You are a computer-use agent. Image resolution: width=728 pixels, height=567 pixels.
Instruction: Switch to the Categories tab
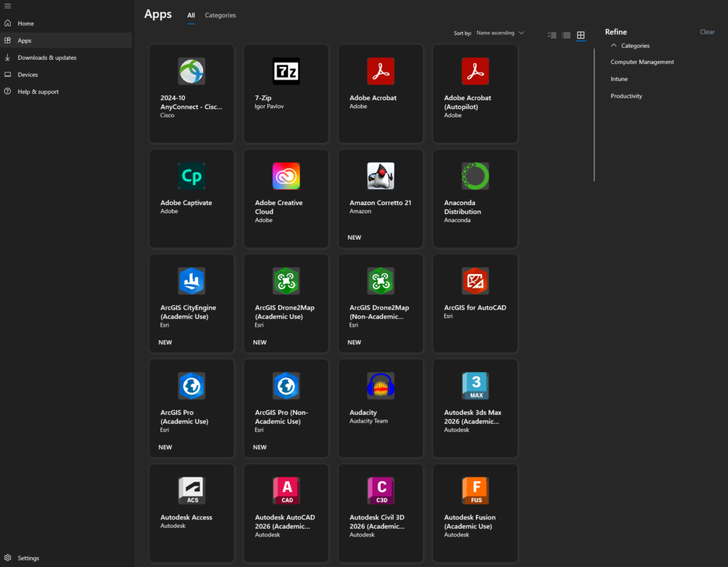(x=220, y=15)
